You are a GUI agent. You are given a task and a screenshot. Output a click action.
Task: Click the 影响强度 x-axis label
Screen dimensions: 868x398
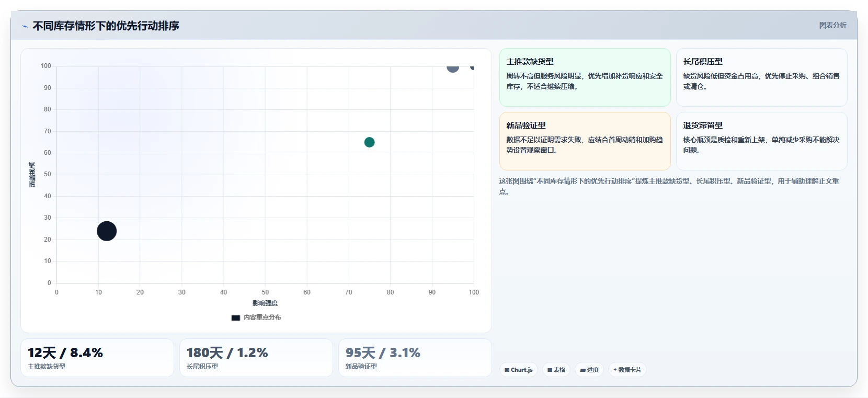(265, 303)
